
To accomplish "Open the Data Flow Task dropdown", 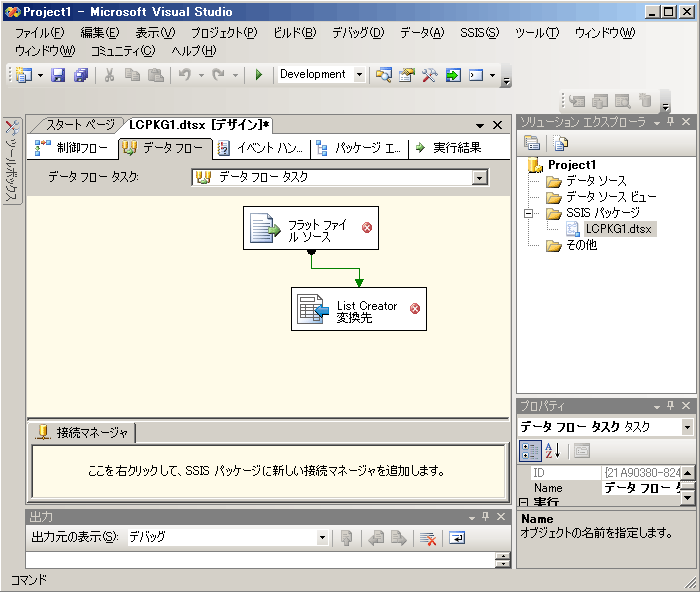I will [479, 178].
